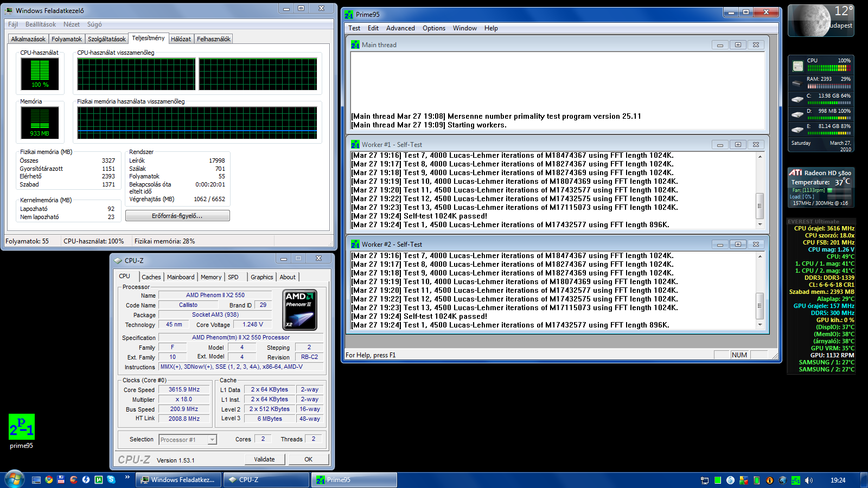The width and height of the screenshot is (868, 488).
Task: Click the Erőforrás-figyelő... button
Action: tap(177, 216)
